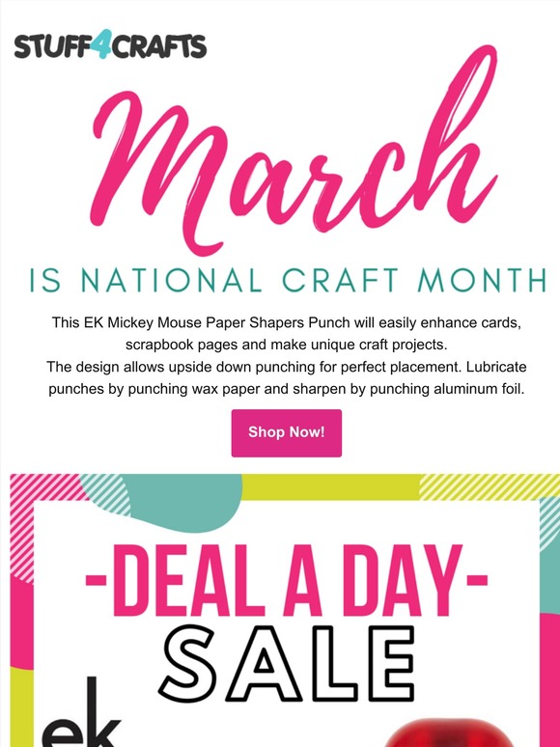
Task: Click the pink DEAL A DAY title
Action: click(x=287, y=580)
